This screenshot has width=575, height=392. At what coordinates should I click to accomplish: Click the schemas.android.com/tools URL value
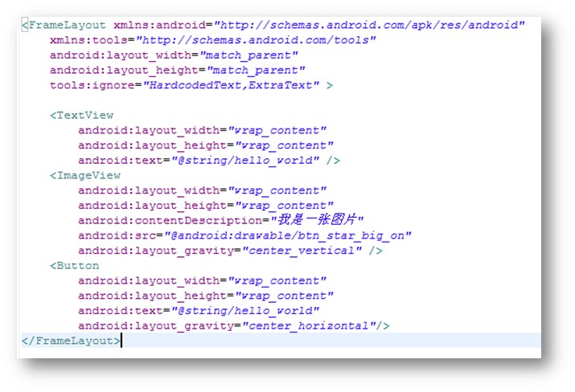[256, 40]
